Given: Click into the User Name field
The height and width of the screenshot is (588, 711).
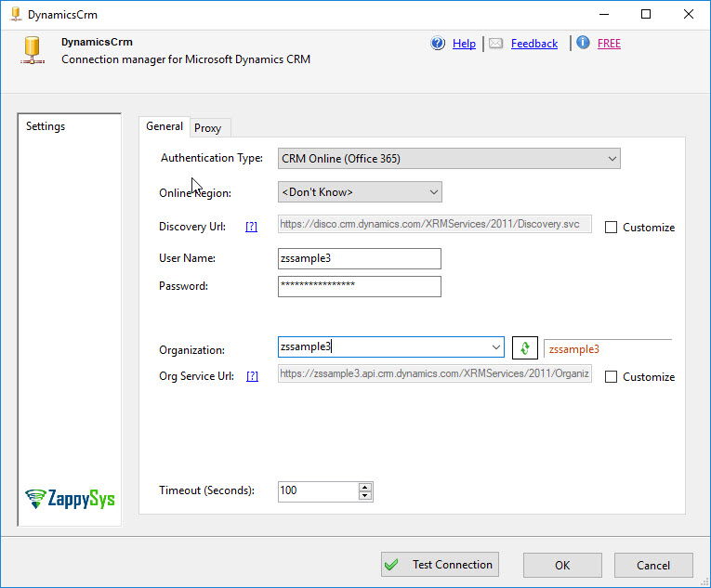Looking at the screenshot, I should click(x=360, y=258).
